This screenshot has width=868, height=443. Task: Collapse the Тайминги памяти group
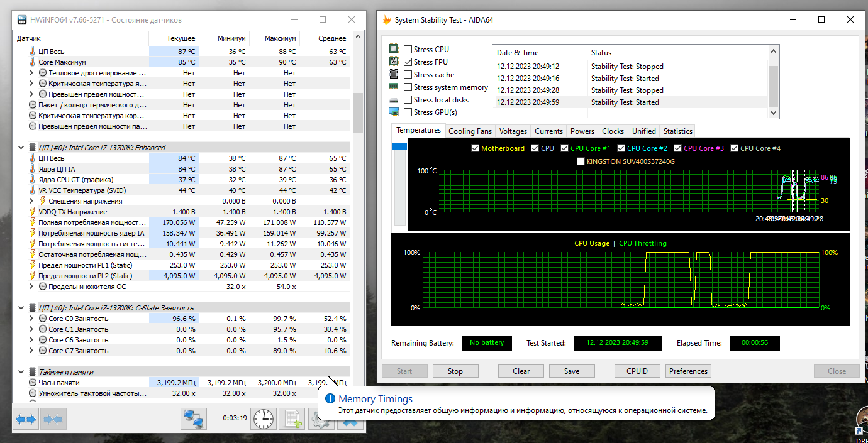21,372
